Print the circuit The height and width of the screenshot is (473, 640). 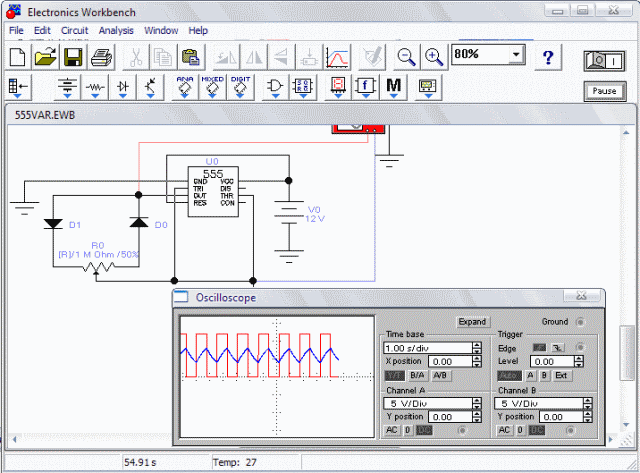coord(101,57)
